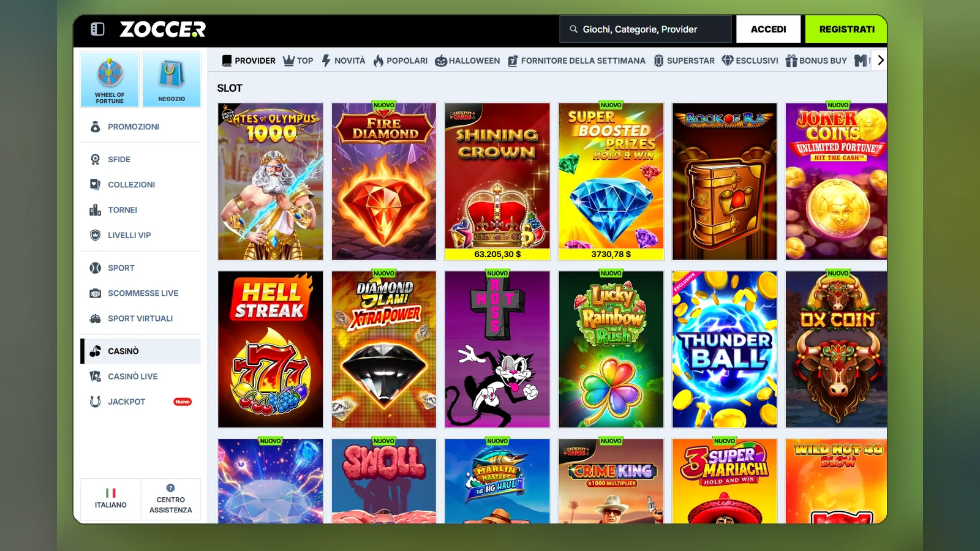Collapse the sidebar with the panel toggle icon
The height and width of the screenshot is (551, 980).
(x=97, y=29)
